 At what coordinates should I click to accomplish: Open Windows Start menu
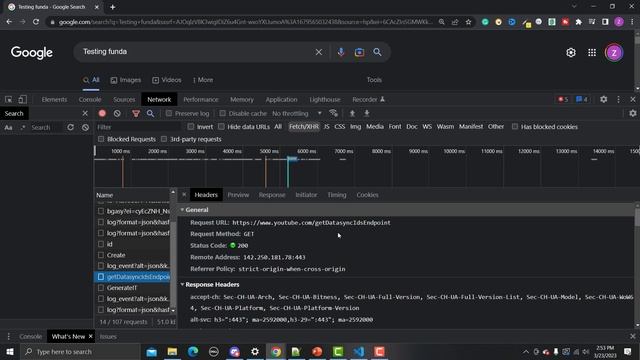10,351
